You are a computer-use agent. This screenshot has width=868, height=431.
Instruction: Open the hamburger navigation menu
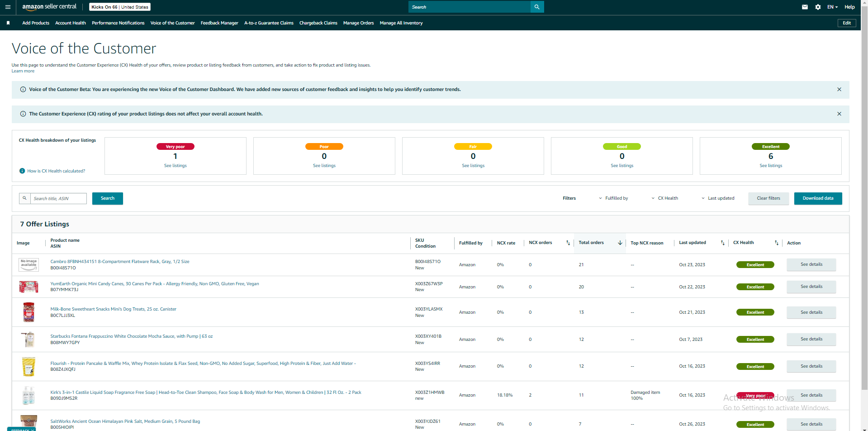coord(8,7)
